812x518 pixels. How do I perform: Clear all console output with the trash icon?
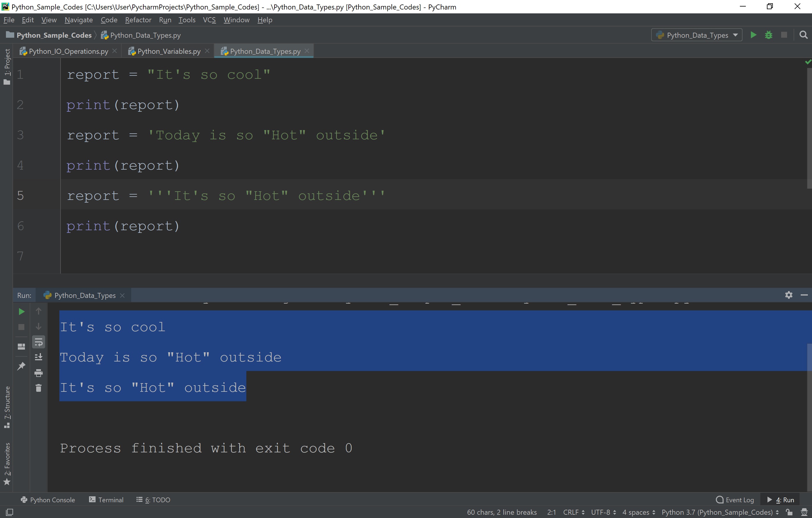[x=39, y=388]
